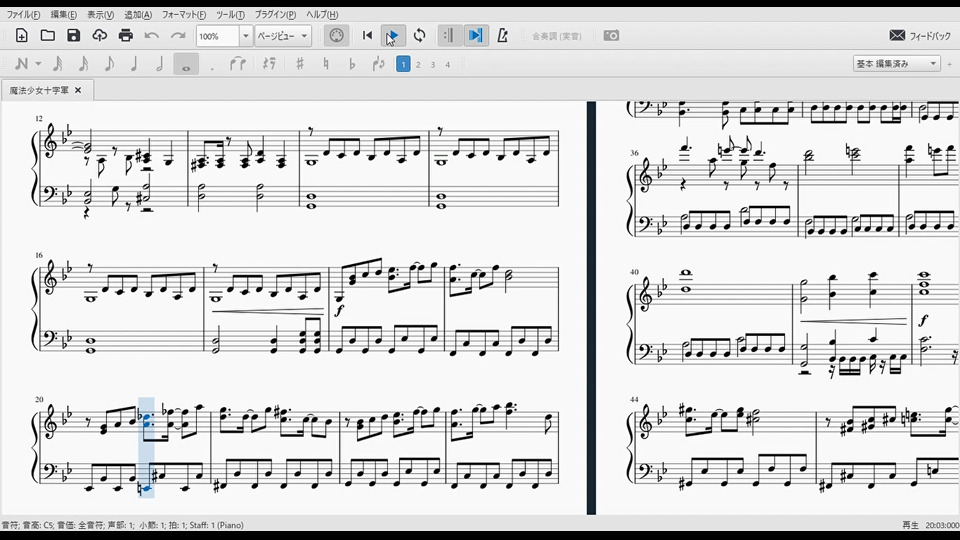The height and width of the screenshot is (540, 960).
Task: Select the forte dynamic in measure 18
Action: point(339,310)
